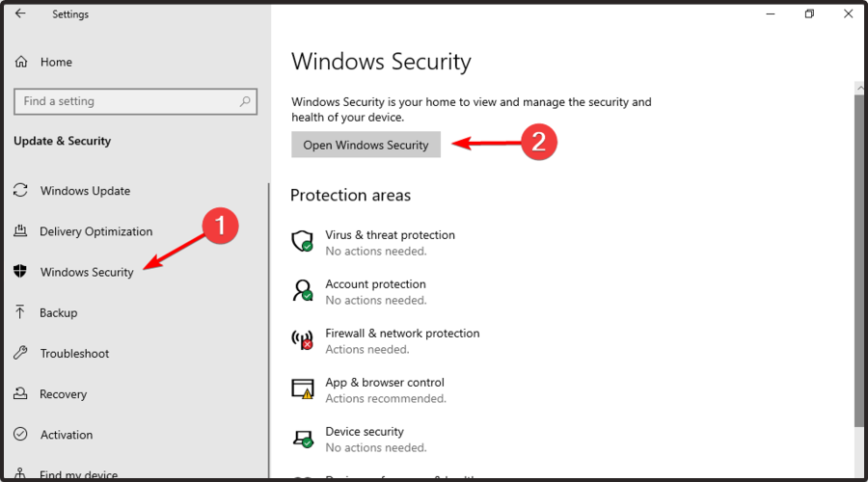
Task: Click the Virus & threat protection shield icon
Action: tap(302, 241)
